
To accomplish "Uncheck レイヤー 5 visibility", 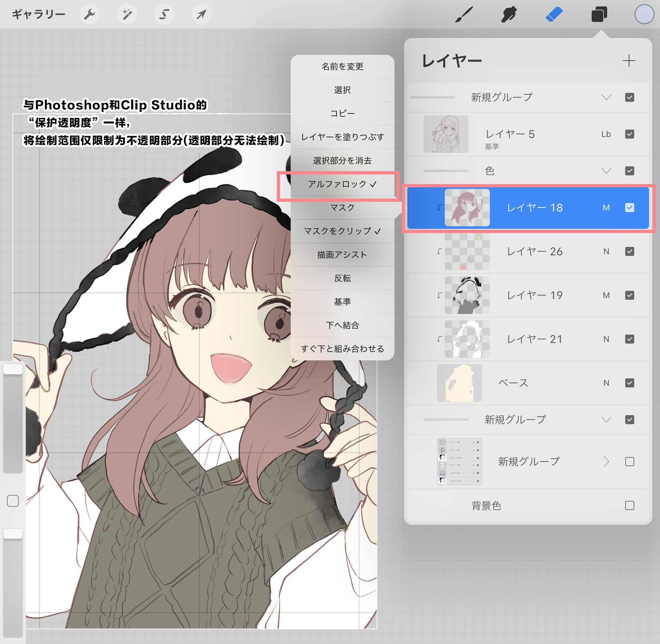I will coord(629,134).
